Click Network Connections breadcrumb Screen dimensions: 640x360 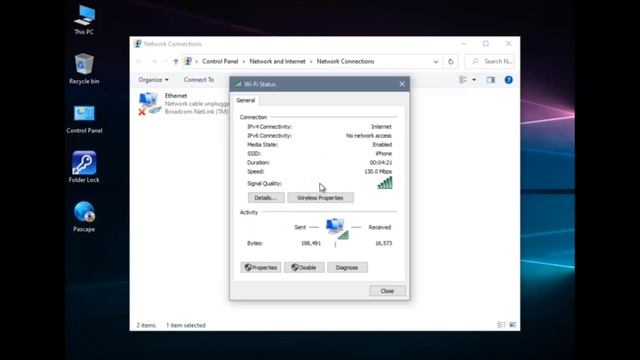(345, 62)
